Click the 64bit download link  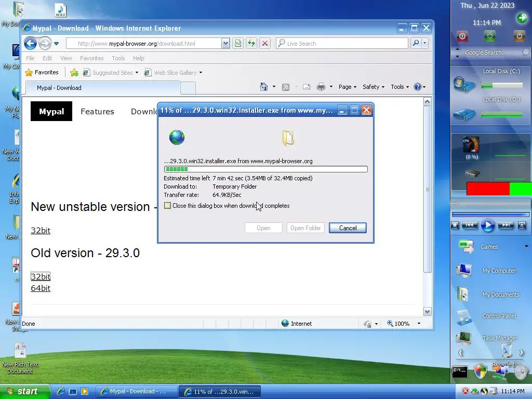click(x=41, y=288)
